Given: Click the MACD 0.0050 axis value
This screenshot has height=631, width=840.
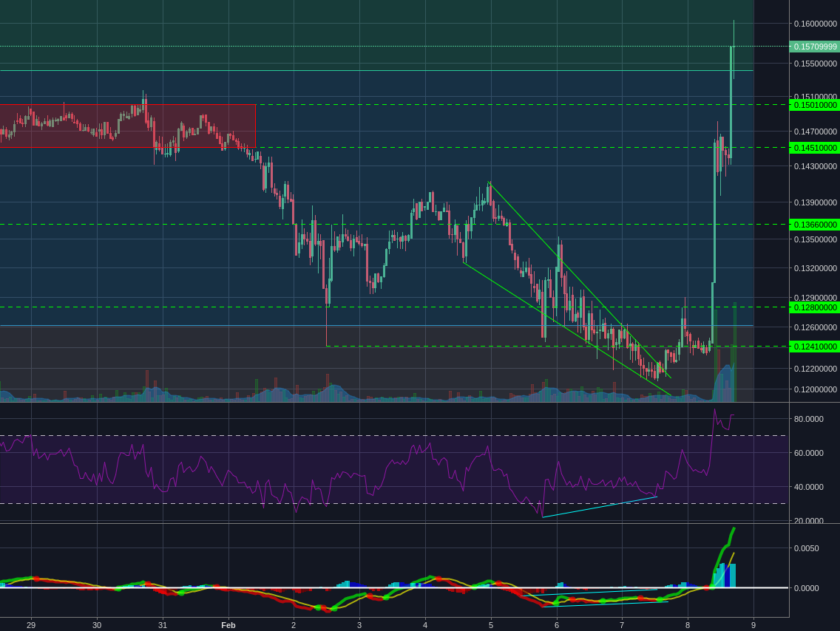Looking at the screenshot, I should click(806, 548).
